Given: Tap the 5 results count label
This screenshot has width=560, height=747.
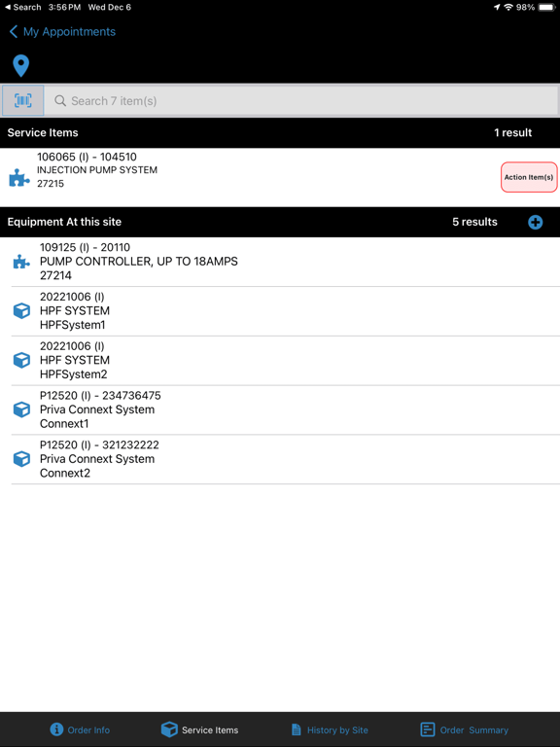Looking at the screenshot, I should (474, 222).
